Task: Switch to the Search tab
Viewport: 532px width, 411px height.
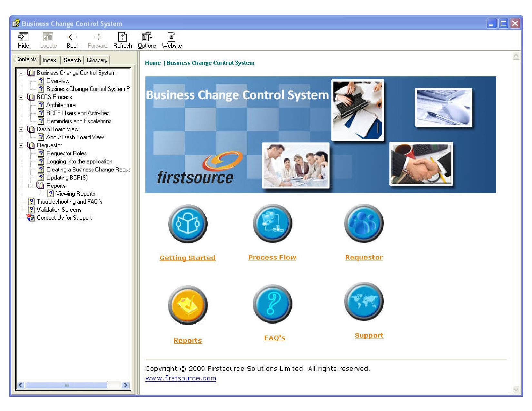Action: (72, 60)
